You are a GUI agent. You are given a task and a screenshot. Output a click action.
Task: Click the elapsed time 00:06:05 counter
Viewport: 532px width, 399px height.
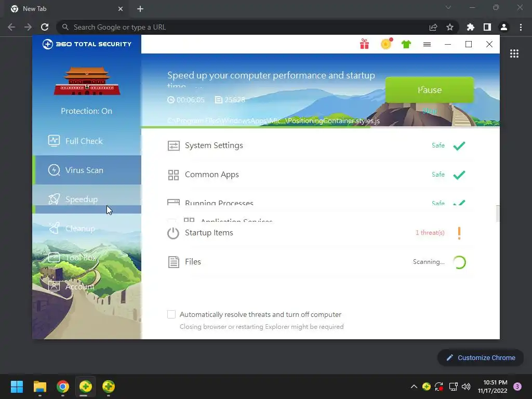click(186, 100)
